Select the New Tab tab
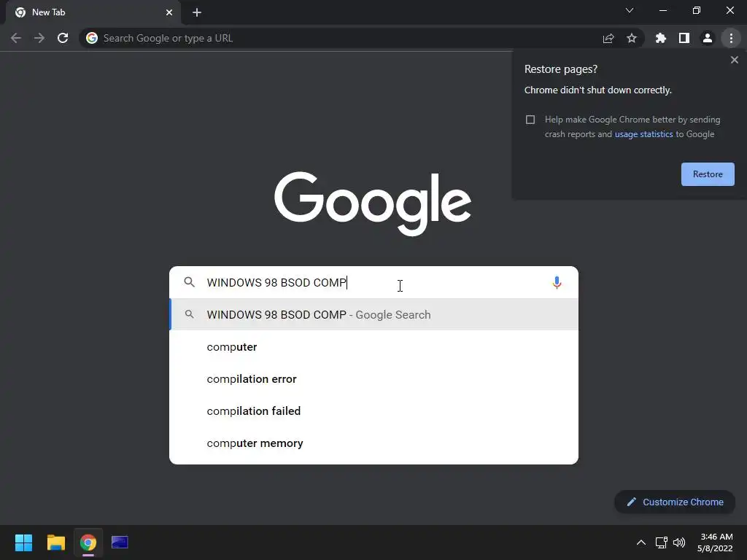This screenshot has height=560, width=747. point(93,12)
